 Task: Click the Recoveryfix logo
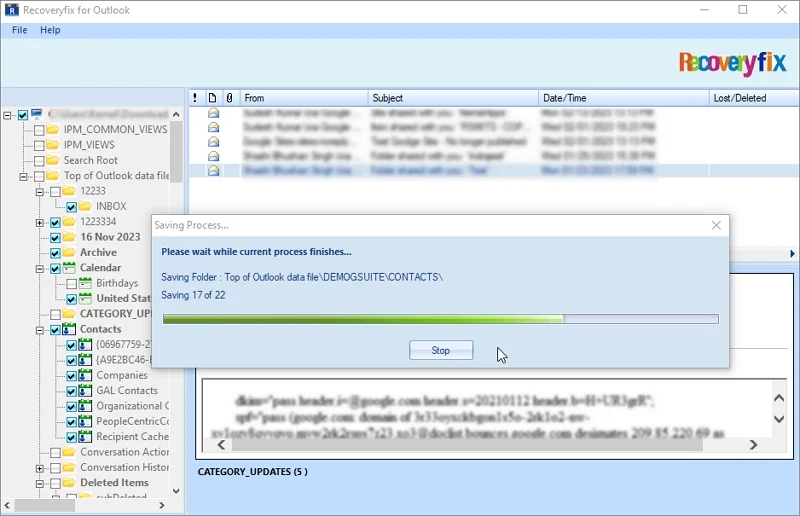pyautogui.click(x=732, y=63)
